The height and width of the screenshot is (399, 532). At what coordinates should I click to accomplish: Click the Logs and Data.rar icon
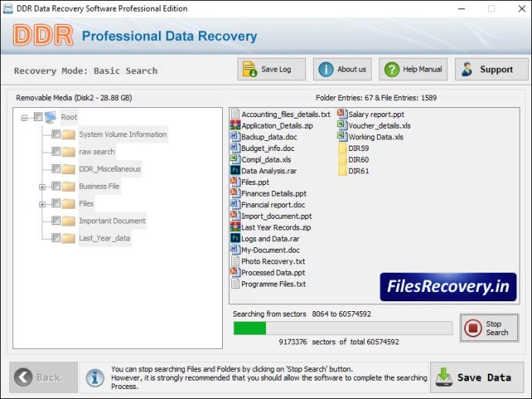coord(235,238)
